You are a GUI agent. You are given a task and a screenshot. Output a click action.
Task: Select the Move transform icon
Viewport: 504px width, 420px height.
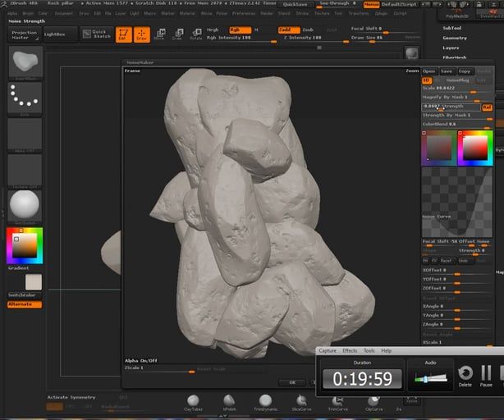160,34
